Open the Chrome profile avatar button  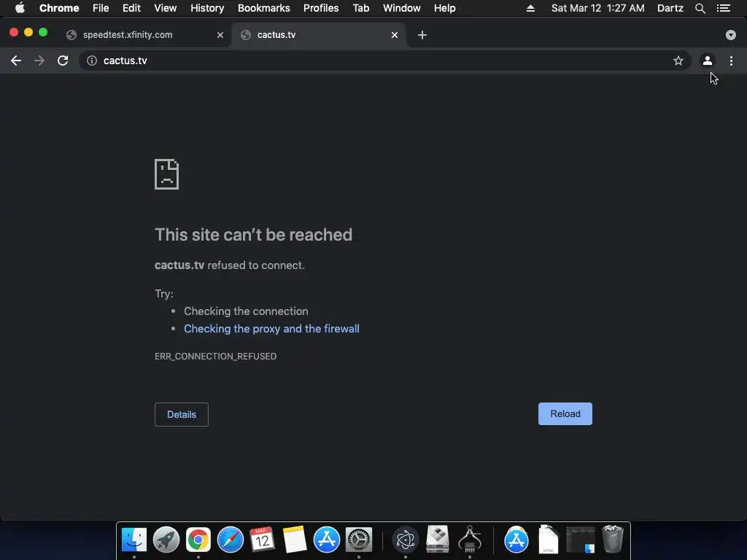[x=708, y=61]
